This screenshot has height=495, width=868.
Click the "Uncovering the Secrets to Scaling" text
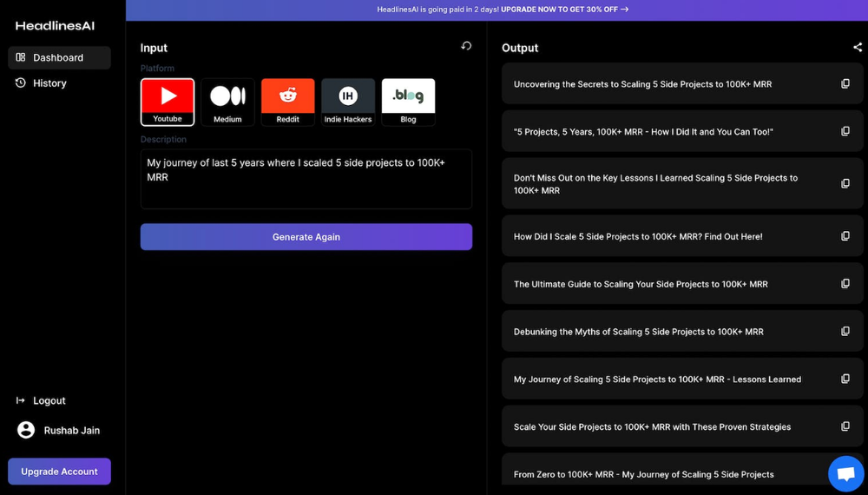pos(642,84)
